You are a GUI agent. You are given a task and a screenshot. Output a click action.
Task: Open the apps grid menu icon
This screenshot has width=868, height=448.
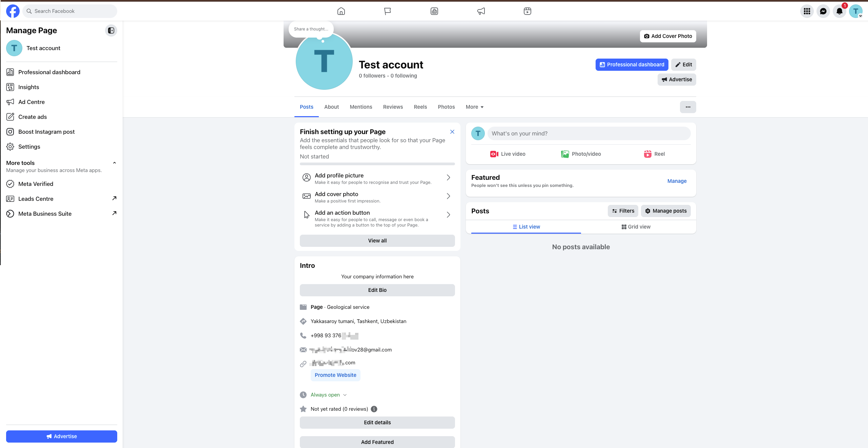click(807, 11)
